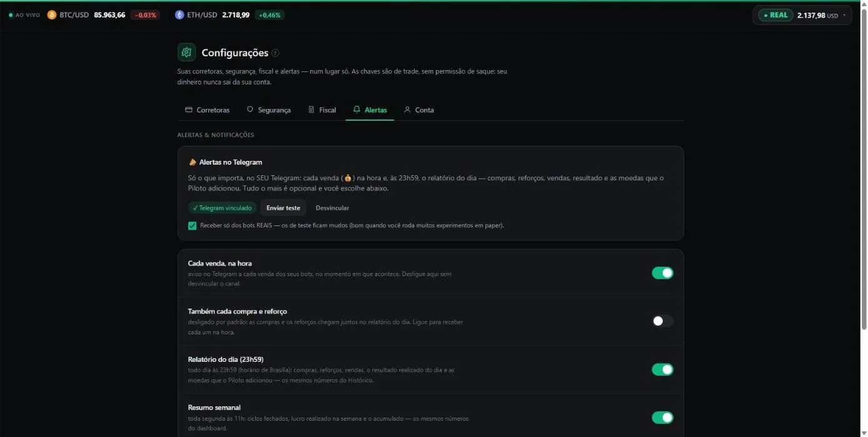This screenshot has height=437, width=868.
Task: Click the ALERTAS & NOTIFICAÇÕES section label
Action: tap(216, 135)
